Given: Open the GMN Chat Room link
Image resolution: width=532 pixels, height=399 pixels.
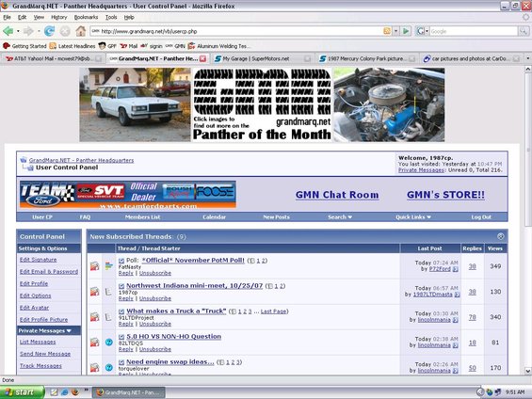Looking at the screenshot, I should [337, 195].
